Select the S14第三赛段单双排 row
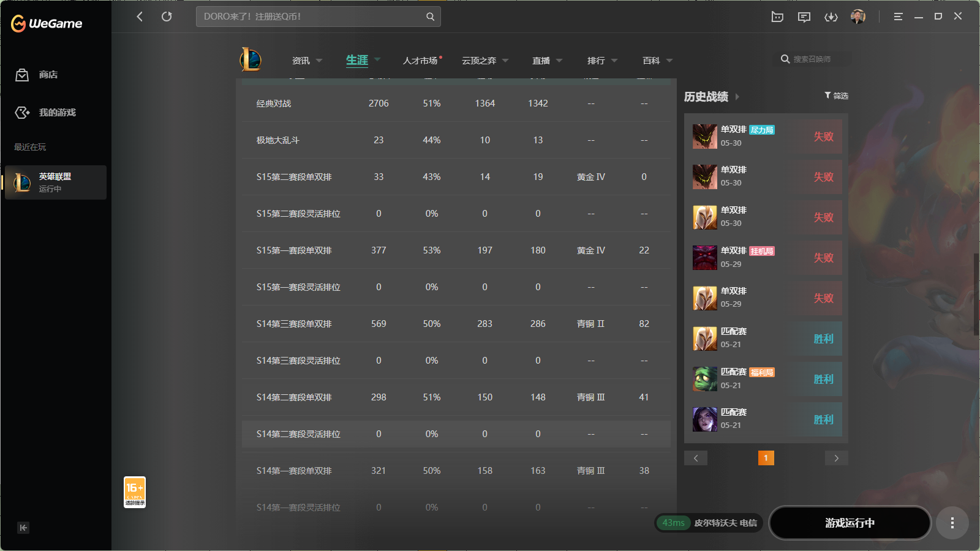The image size is (980, 551). (456, 324)
